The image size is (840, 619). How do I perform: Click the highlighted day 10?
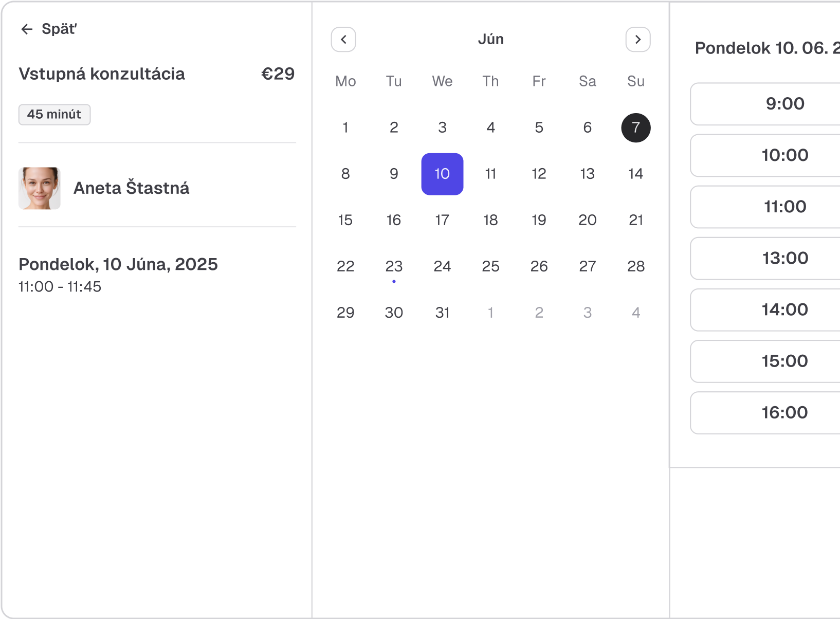(x=442, y=174)
